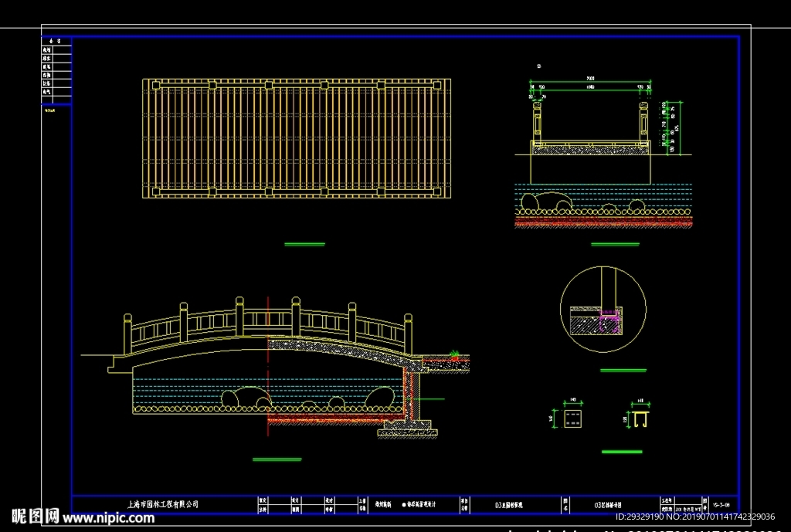Click the red vertical centerline on bridge elevation
Screen dimensions: 791x532
point(267,363)
